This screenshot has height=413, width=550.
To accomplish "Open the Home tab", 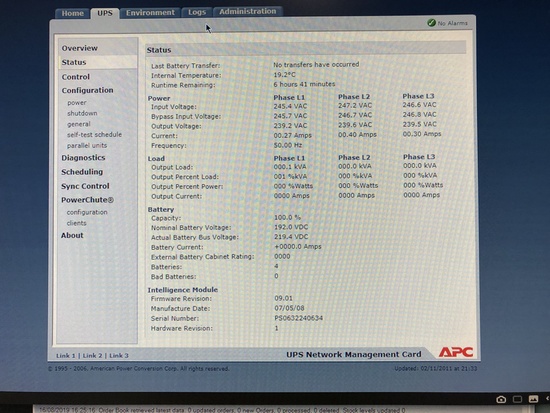I will click(x=73, y=13).
